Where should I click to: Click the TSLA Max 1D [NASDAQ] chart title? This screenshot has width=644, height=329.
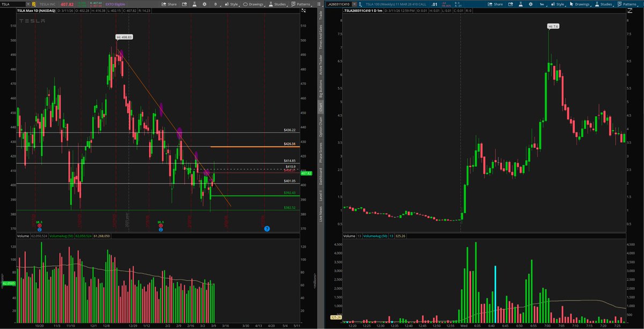pos(36,11)
